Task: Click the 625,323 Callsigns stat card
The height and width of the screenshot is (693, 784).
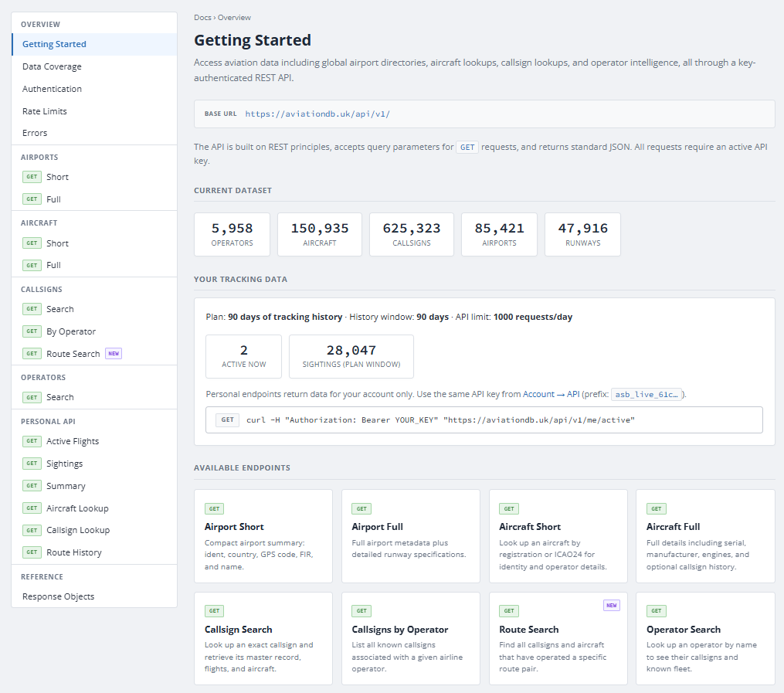Action: tap(412, 235)
